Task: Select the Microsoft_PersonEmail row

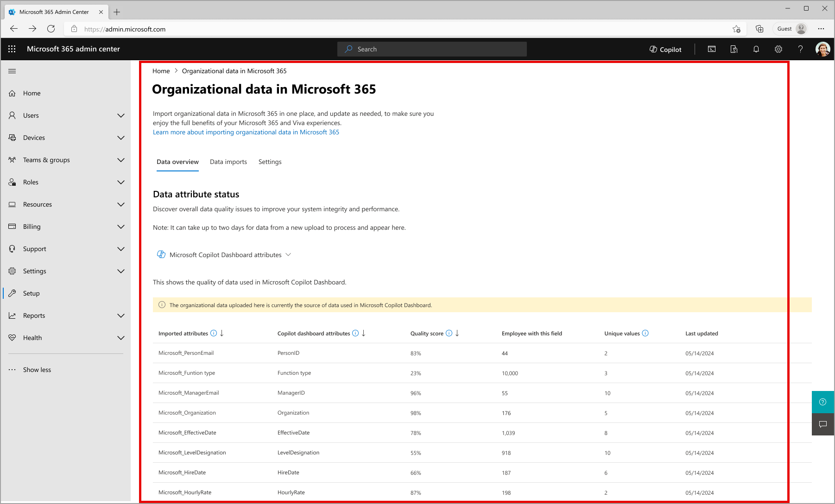Action: 482,353
